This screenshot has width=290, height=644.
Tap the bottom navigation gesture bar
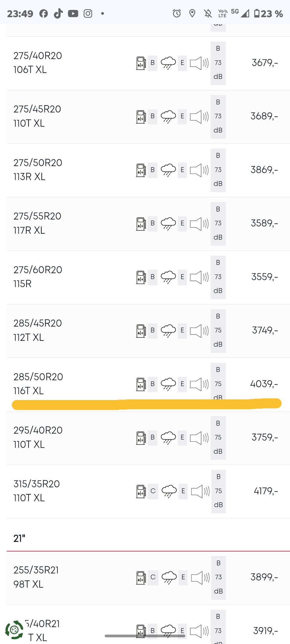click(x=145, y=636)
